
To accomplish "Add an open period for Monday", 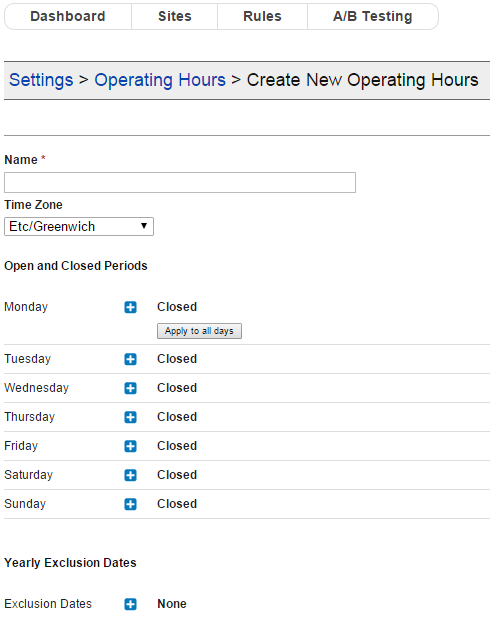I will (x=130, y=307).
